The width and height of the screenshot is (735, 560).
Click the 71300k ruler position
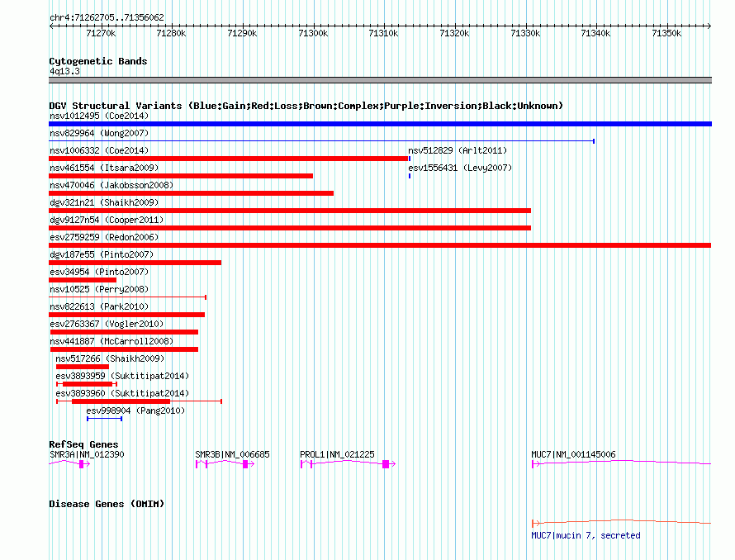coord(313,33)
